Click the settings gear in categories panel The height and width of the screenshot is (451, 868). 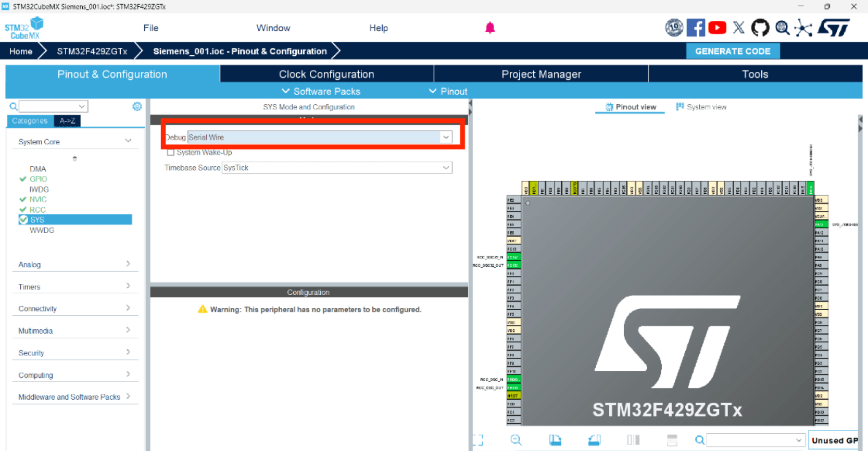pos(137,106)
